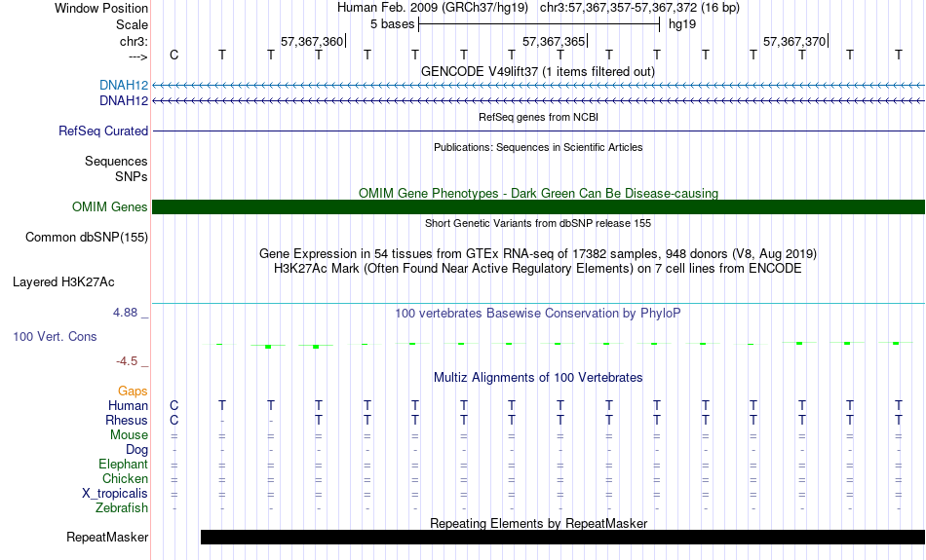Click the upper DNAH12 GENCODE track label
The image size is (926, 560).
tap(124, 86)
